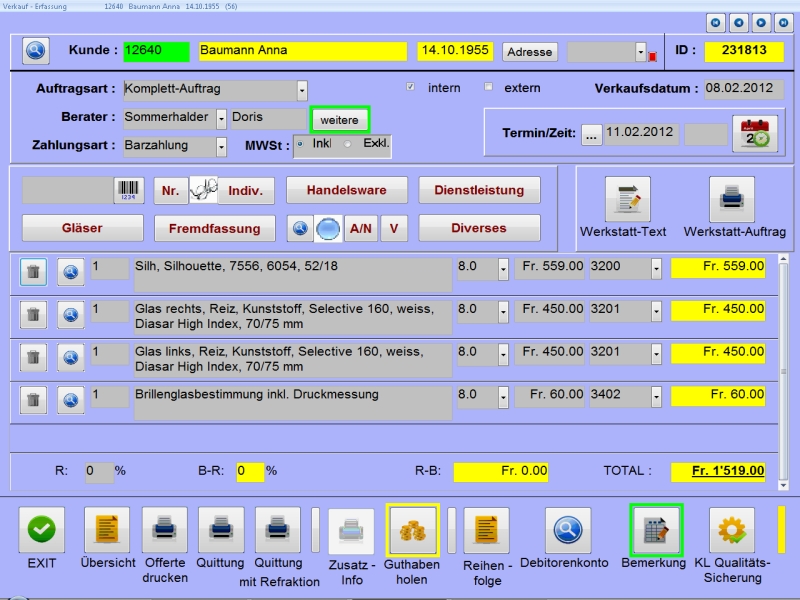
Task: Go to the next record arrow
Action: tap(761, 23)
